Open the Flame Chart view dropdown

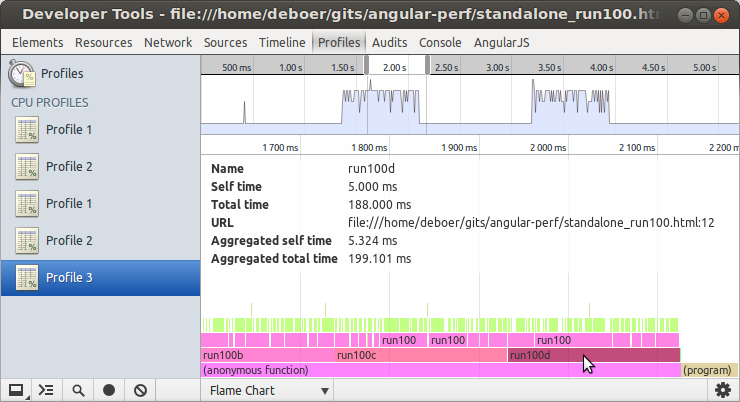(x=269, y=391)
